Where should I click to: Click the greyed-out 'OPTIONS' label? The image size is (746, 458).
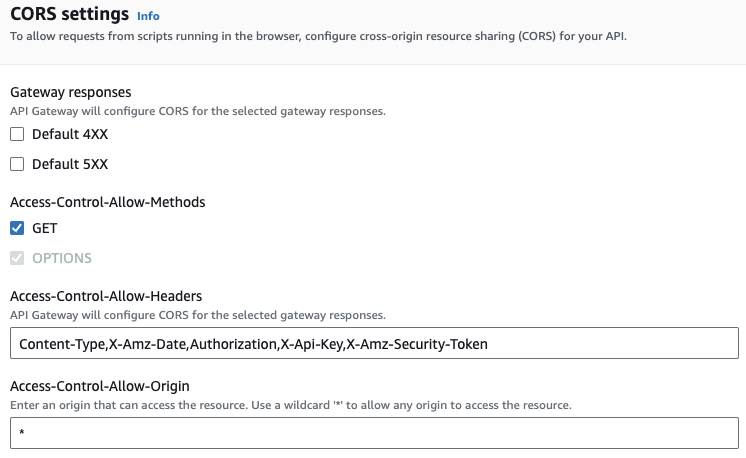pyautogui.click(x=62, y=258)
